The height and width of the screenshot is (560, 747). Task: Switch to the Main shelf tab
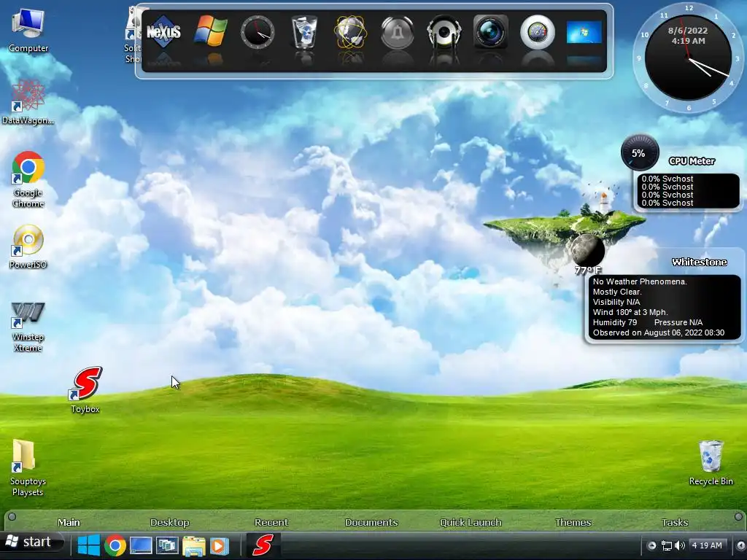click(69, 522)
